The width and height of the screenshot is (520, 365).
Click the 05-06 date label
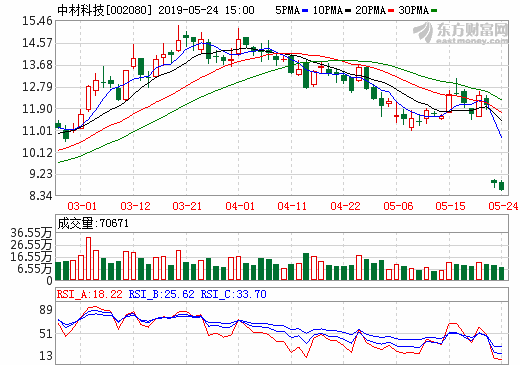coord(398,206)
